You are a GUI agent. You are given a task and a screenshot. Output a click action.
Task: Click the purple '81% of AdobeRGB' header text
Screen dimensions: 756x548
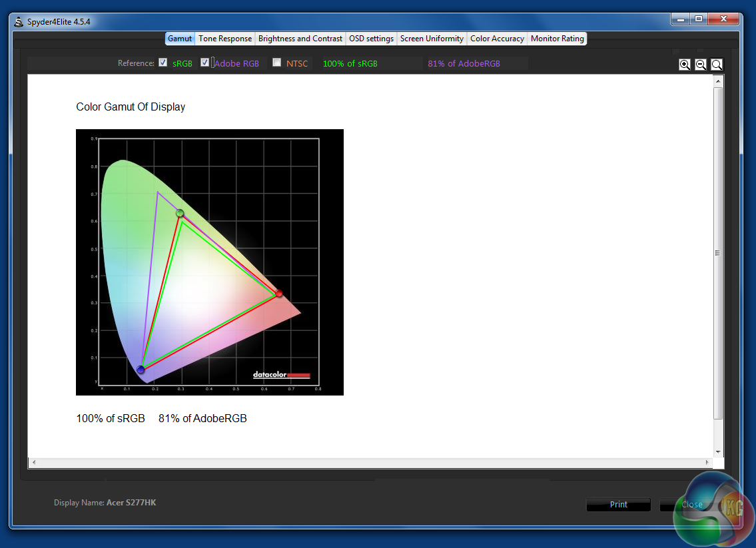click(x=464, y=64)
